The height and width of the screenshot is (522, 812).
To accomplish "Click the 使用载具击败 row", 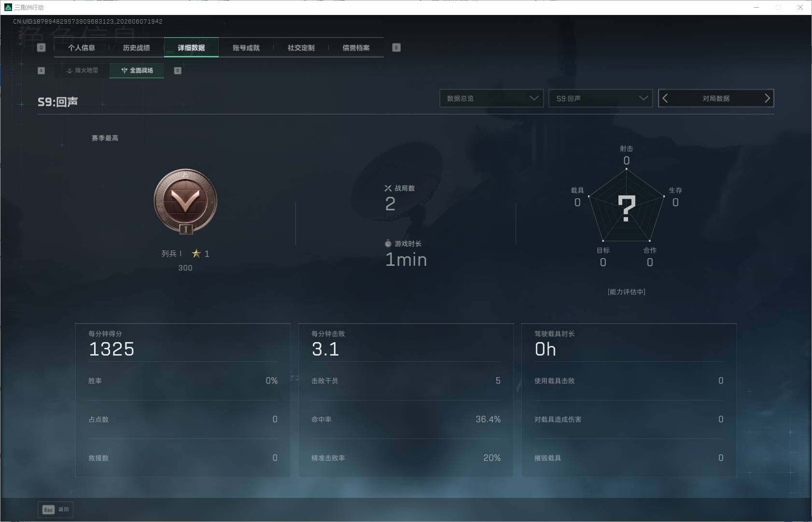I will click(629, 381).
